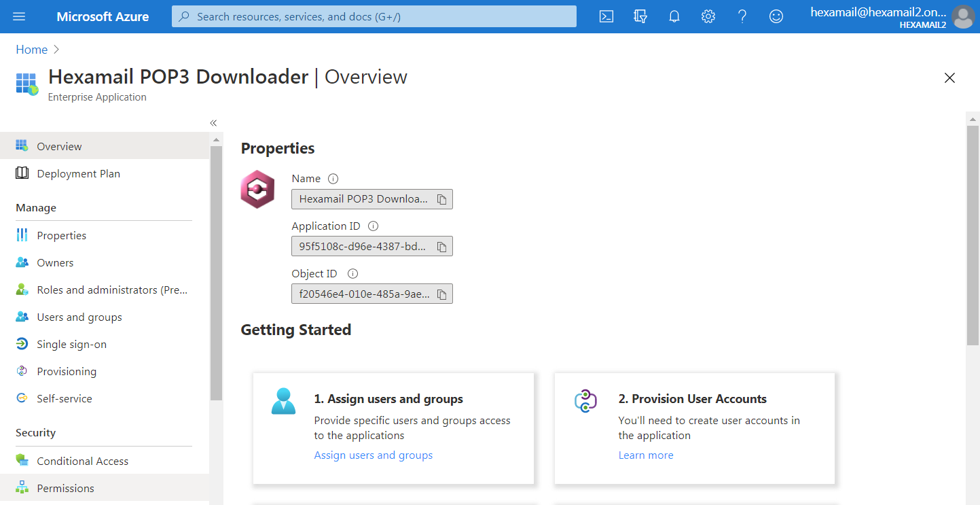Collapse the left navigation with double chevron
This screenshot has width=980, height=505.
point(213,123)
